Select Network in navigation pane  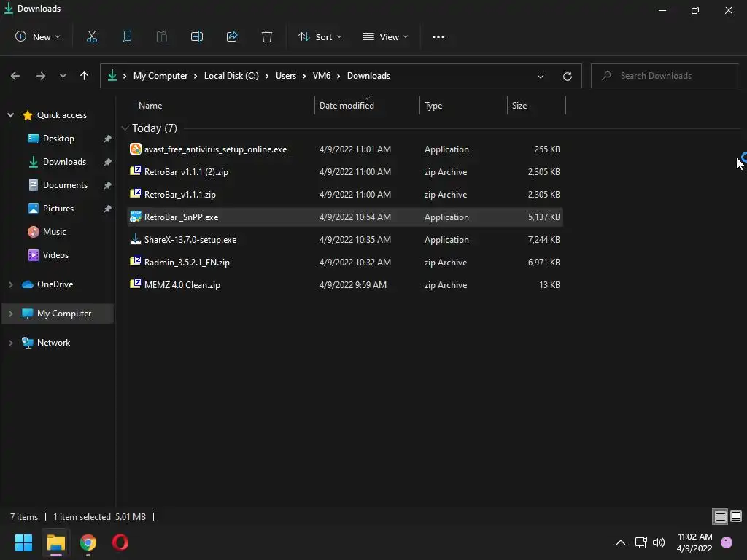pyautogui.click(x=53, y=343)
